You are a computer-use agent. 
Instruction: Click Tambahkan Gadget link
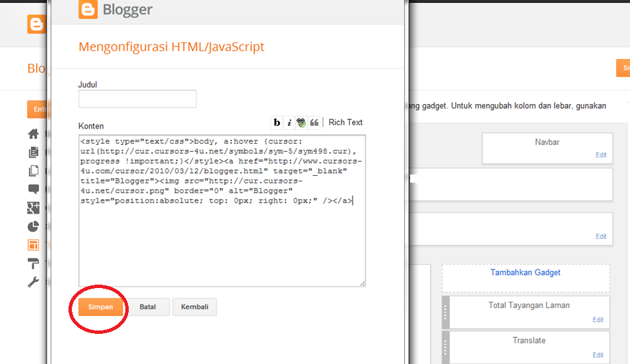point(525,272)
